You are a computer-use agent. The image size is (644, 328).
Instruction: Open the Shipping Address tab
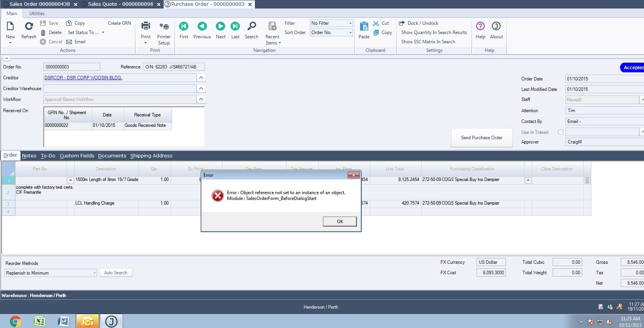[x=151, y=156]
